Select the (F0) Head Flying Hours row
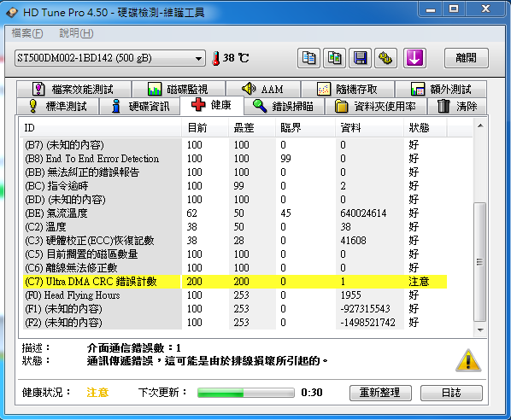 (235, 295)
